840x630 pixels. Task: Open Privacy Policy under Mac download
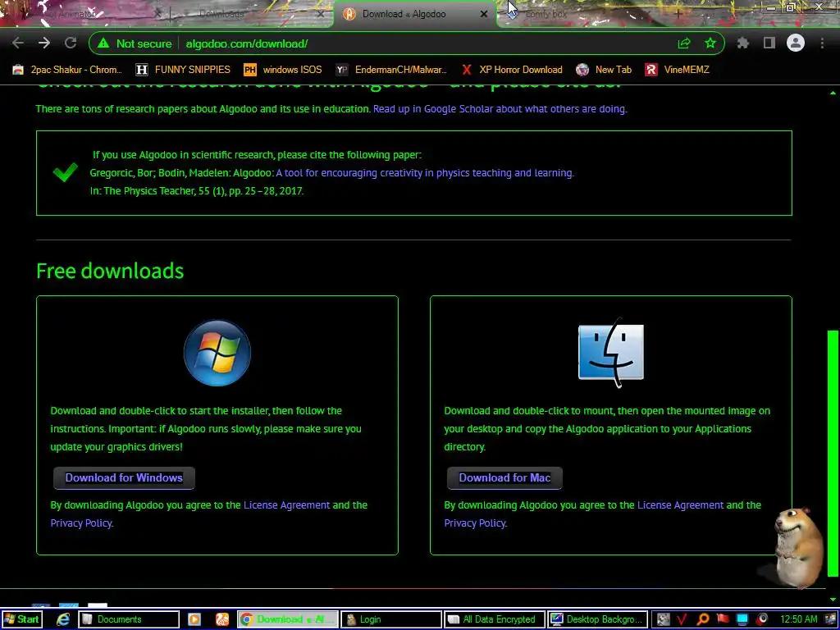[475, 523]
